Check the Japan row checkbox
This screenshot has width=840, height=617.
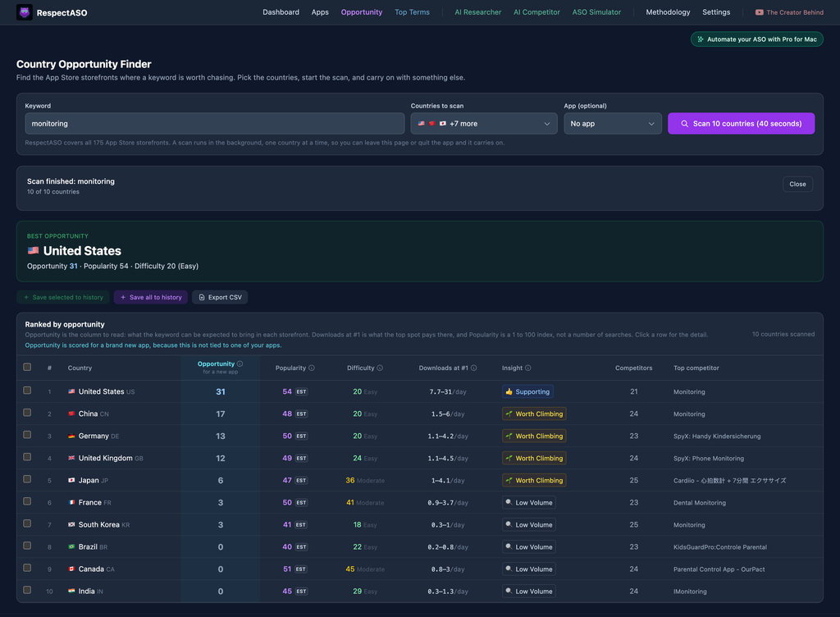pos(27,479)
